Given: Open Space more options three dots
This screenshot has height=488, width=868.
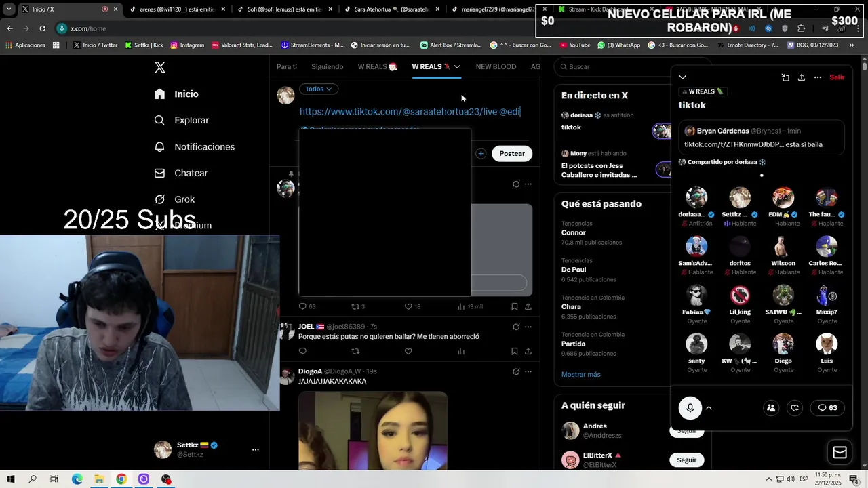Looking at the screenshot, I should coord(818,77).
